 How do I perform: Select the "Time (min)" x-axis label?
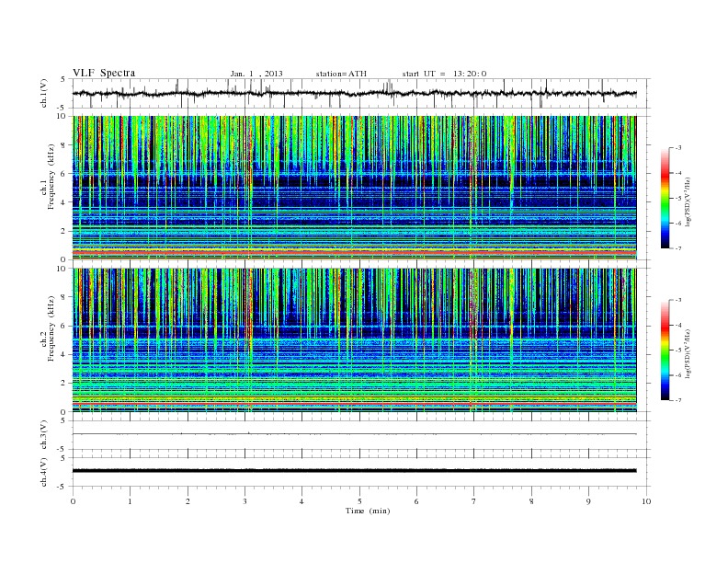coord(368,511)
